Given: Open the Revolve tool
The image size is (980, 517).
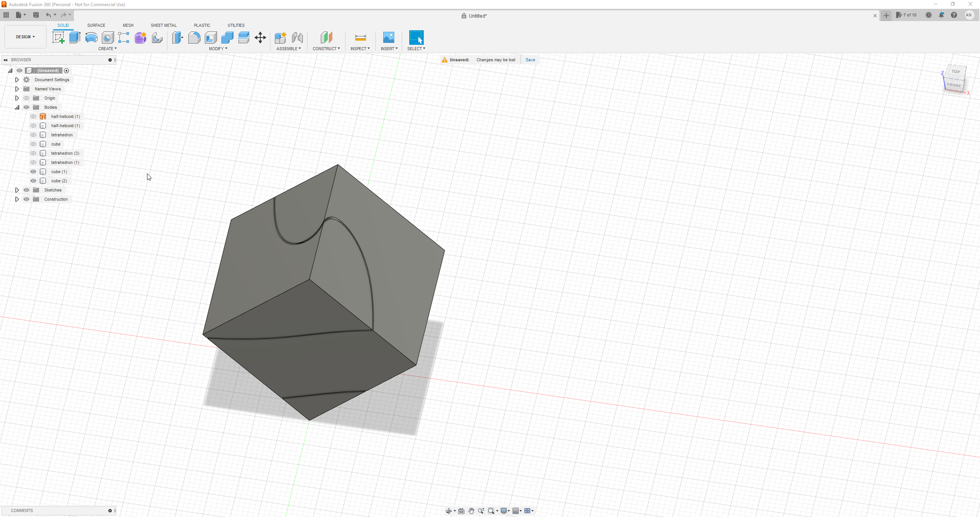Looking at the screenshot, I should 91,38.
